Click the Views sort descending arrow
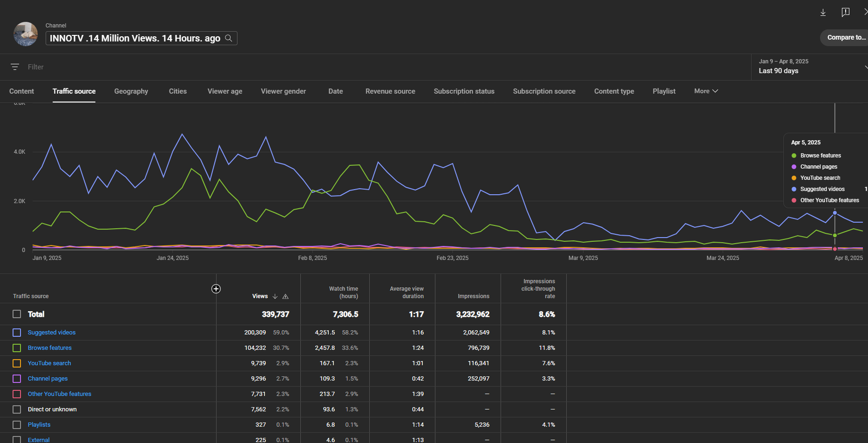The width and height of the screenshot is (868, 443). click(x=275, y=296)
